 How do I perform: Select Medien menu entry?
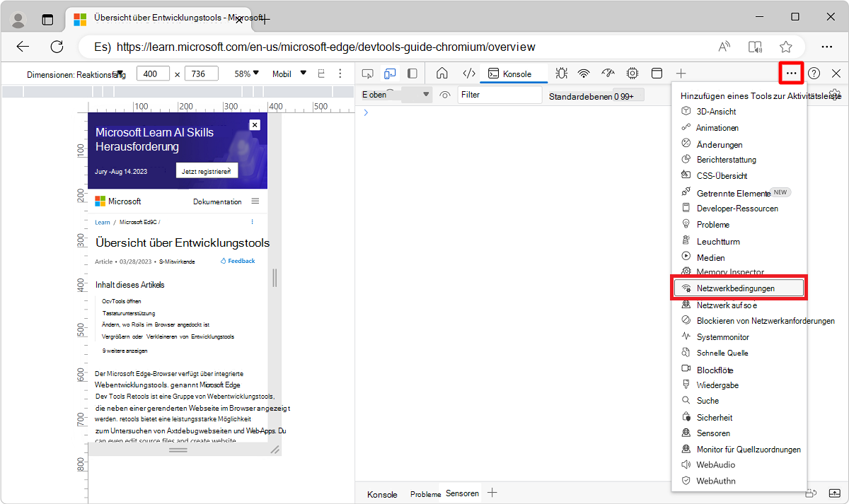(x=739, y=258)
